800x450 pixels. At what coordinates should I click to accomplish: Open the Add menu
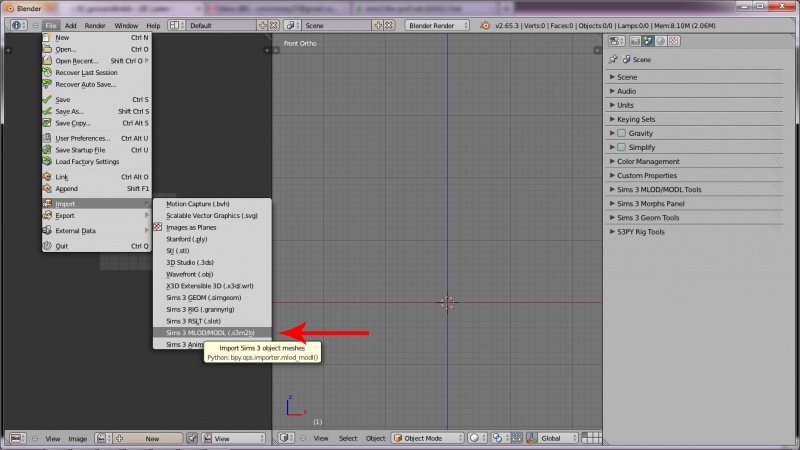tap(70, 26)
